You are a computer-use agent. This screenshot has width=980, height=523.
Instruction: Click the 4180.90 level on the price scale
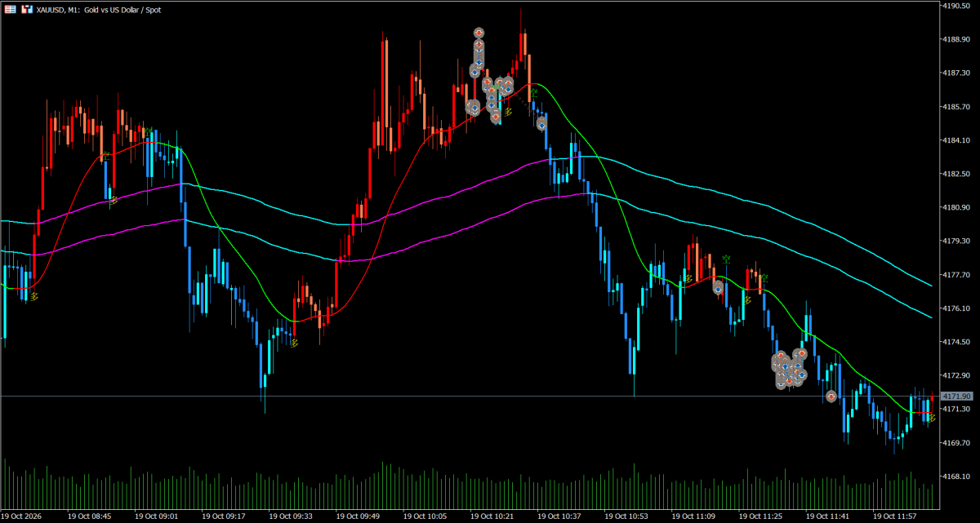956,207
